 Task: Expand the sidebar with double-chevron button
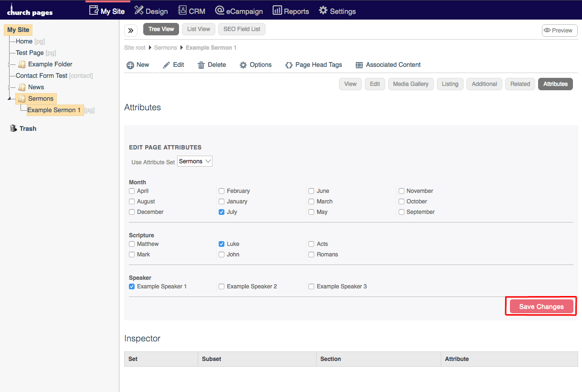tap(131, 31)
